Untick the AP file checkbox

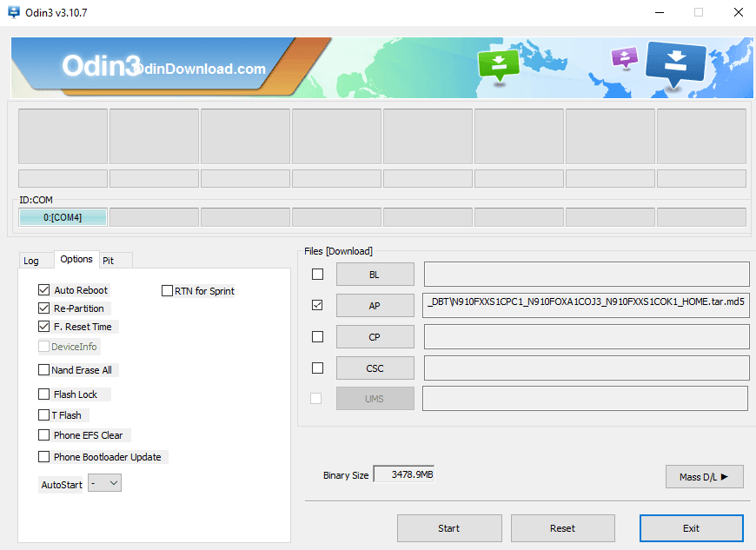[x=317, y=305]
